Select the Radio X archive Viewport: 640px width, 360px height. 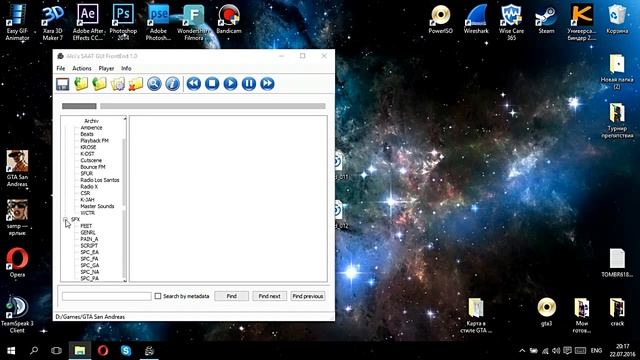(89, 186)
